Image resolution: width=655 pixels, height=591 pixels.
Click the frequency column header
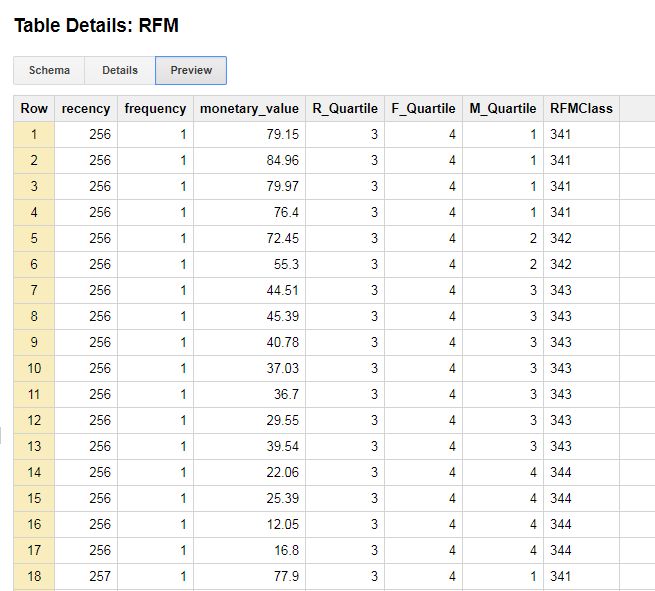point(155,109)
